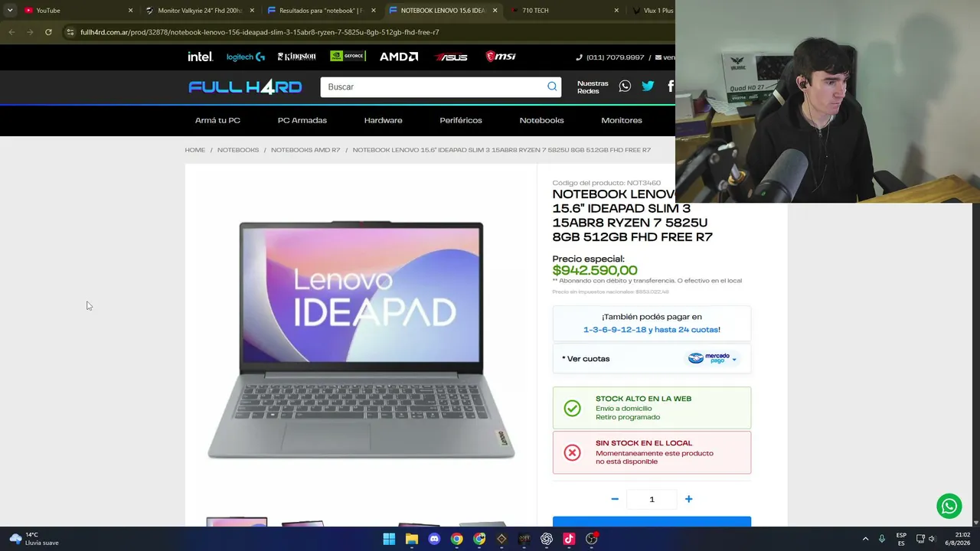
Task: Click the '1-3-6-9-12-18 y hasta 24 cuotas!' link
Action: point(652,330)
